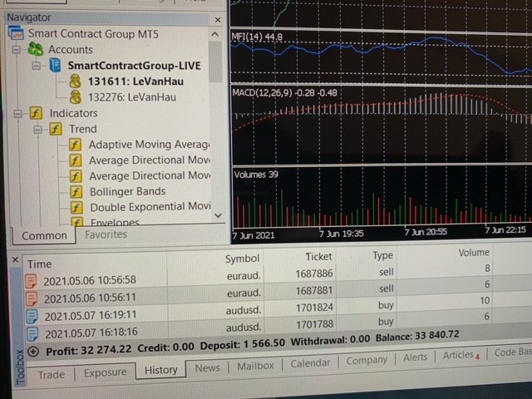
Task: Open the Articles tab
Action: pos(461,355)
